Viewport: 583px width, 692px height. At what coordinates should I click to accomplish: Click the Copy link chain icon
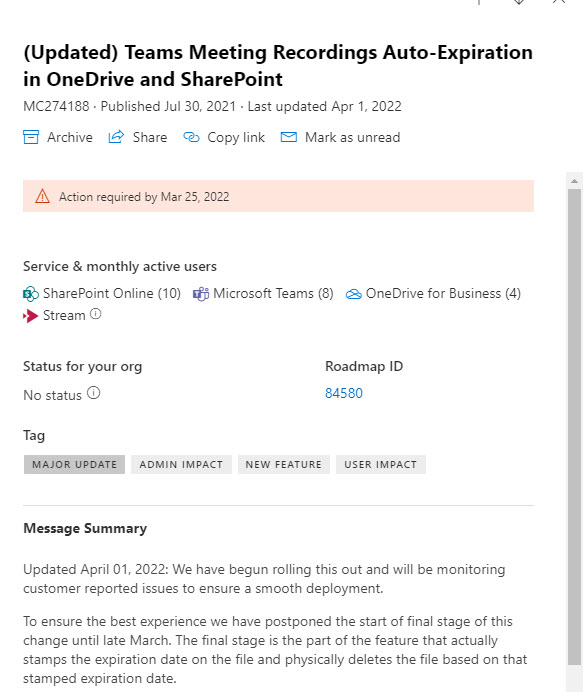tap(192, 137)
